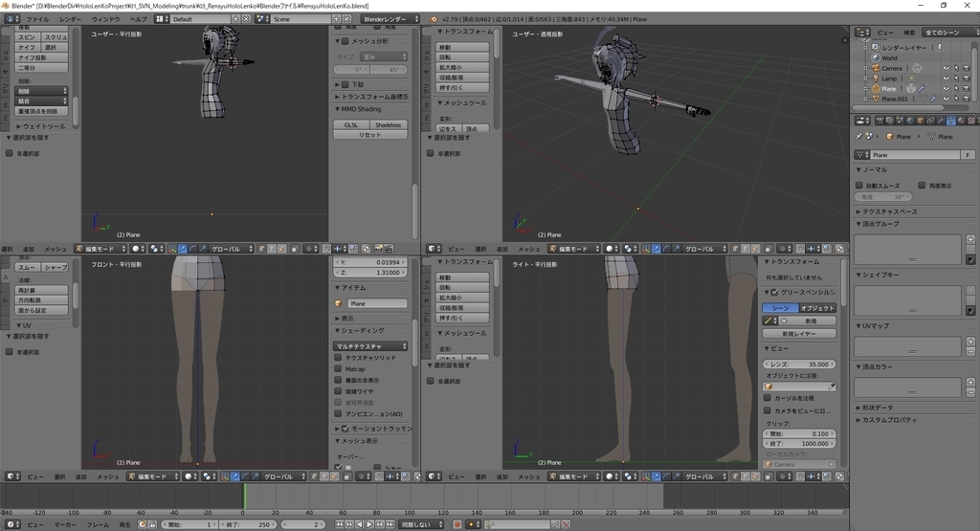The width and height of the screenshot is (980, 531).
Task: Toggle the 3D manipulator in the bottom-left viewport header
Action: coord(225,476)
